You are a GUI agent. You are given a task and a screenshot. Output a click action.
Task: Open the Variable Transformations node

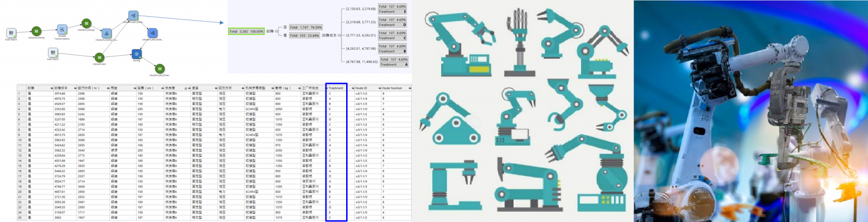(62, 29)
